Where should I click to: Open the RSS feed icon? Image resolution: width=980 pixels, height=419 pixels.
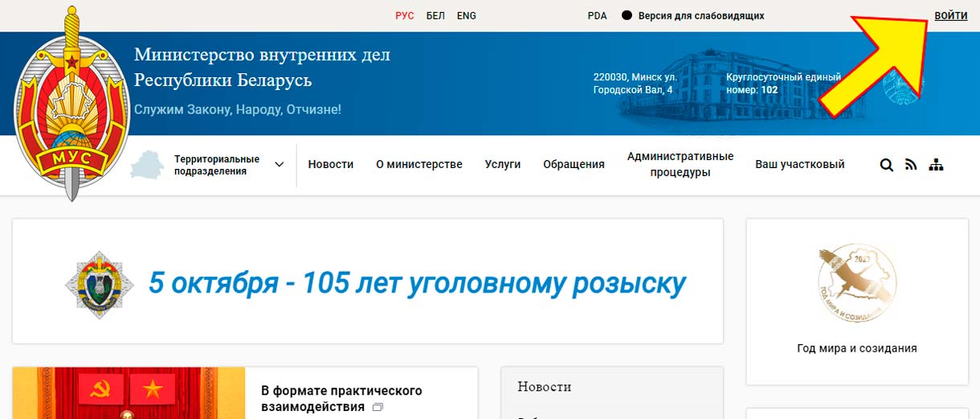911,165
